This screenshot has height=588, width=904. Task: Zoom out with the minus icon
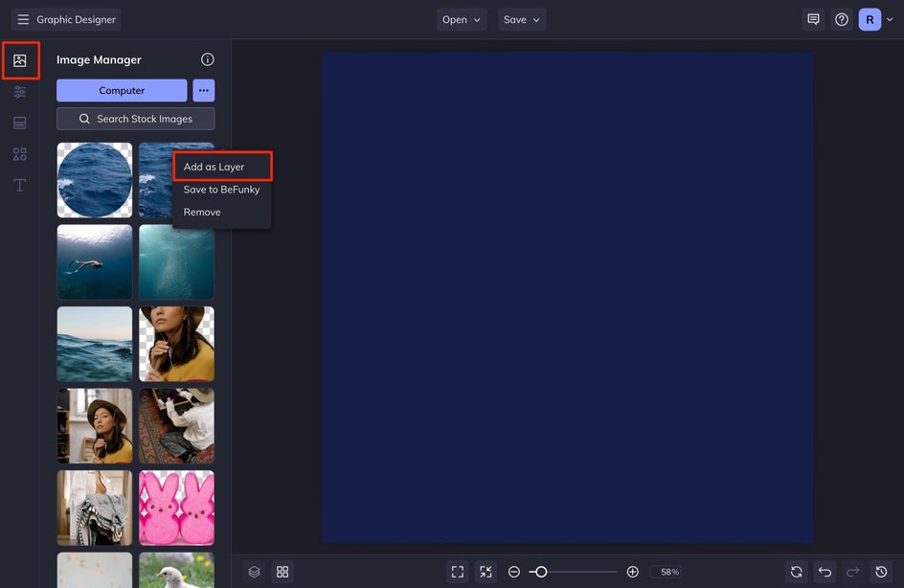tap(514, 572)
